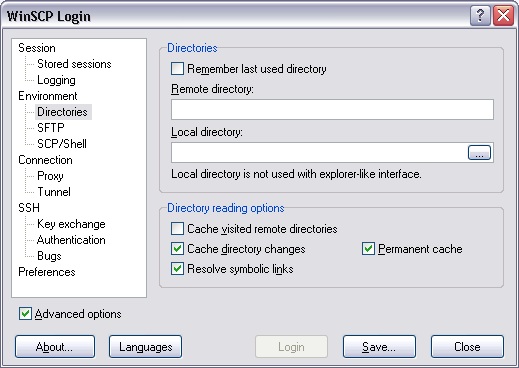Click the Remote directory text field
Viewport: 519px width, 368px height.
pyautogui.click(x=332, y=109)
